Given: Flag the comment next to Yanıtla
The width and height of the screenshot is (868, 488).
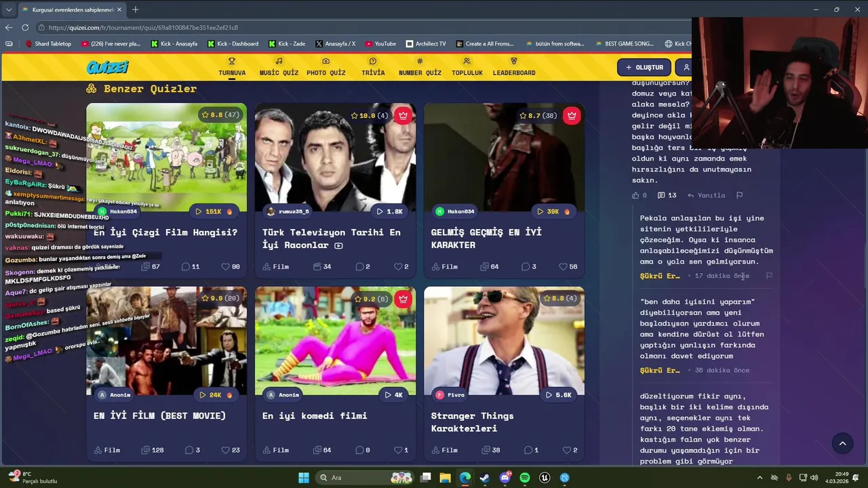Looking at the screenshot, I should (740, 195).
